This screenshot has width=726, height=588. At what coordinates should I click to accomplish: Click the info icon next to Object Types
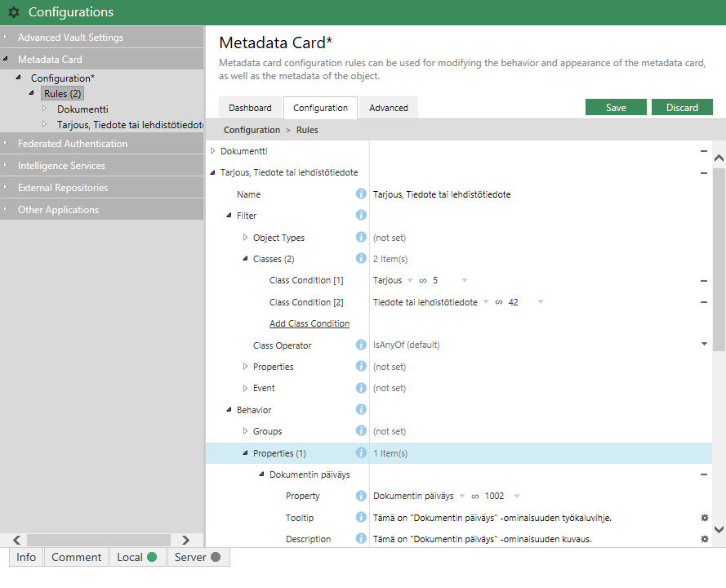pos(361,238)
